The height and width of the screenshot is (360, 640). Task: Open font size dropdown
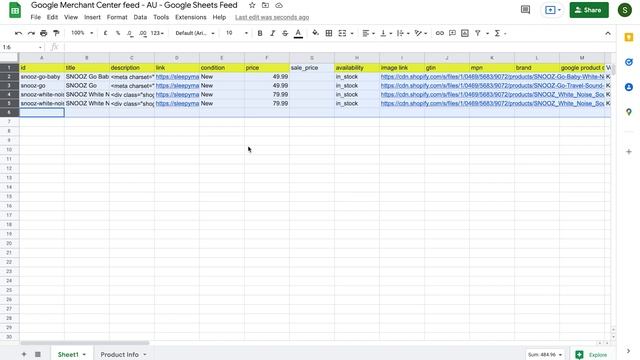237,33
